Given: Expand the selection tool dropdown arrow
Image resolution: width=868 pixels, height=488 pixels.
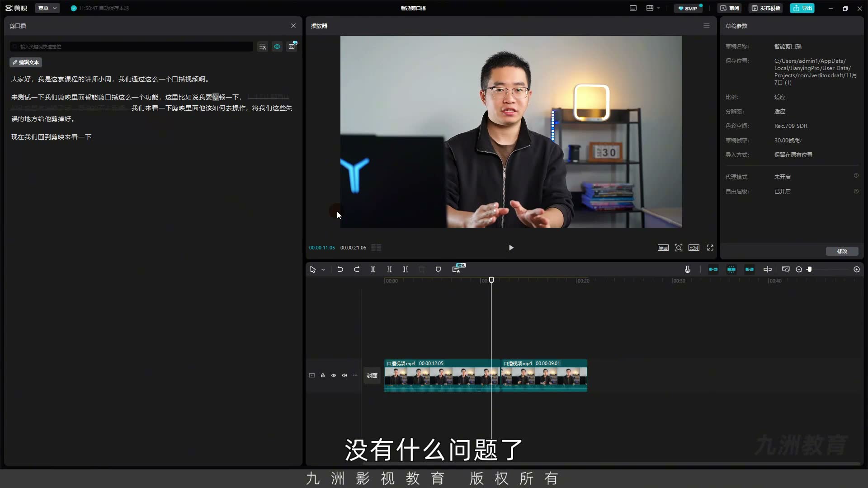Looking at the screenshot, I should [323, 270].
